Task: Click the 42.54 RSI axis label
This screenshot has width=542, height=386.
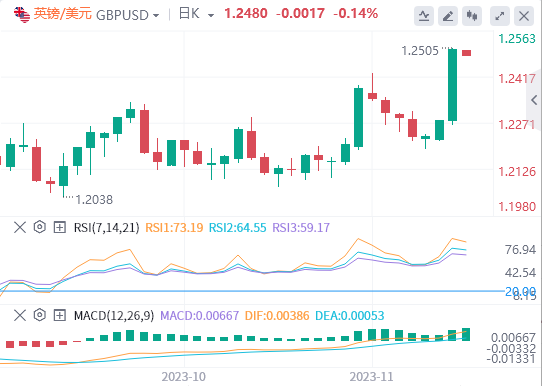Action: (x=520, y=273)
